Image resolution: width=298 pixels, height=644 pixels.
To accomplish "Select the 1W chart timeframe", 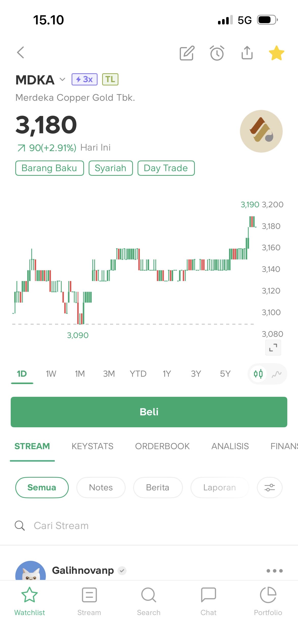I will coord(51,374).
